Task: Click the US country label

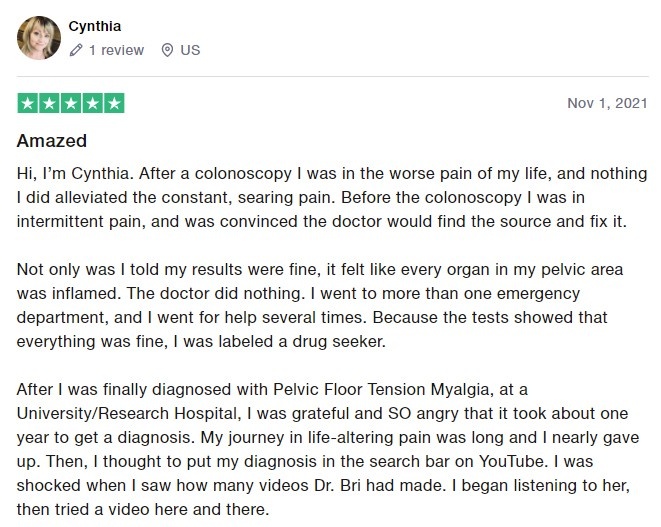Action: click(190, 50)
